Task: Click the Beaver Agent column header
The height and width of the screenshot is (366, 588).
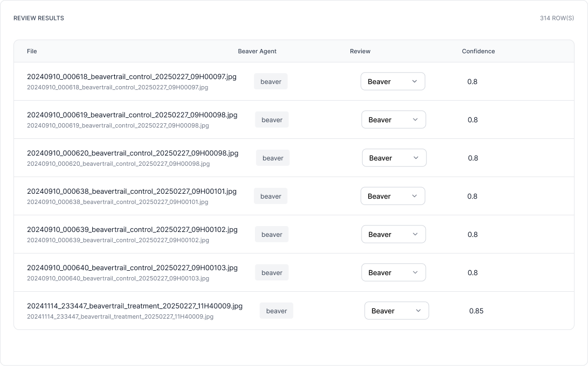Action: [257, 51]
